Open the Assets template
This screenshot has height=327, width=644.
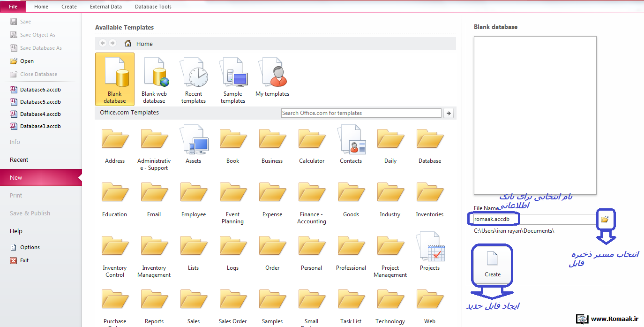pyautogui.click(x=194, y=144)
